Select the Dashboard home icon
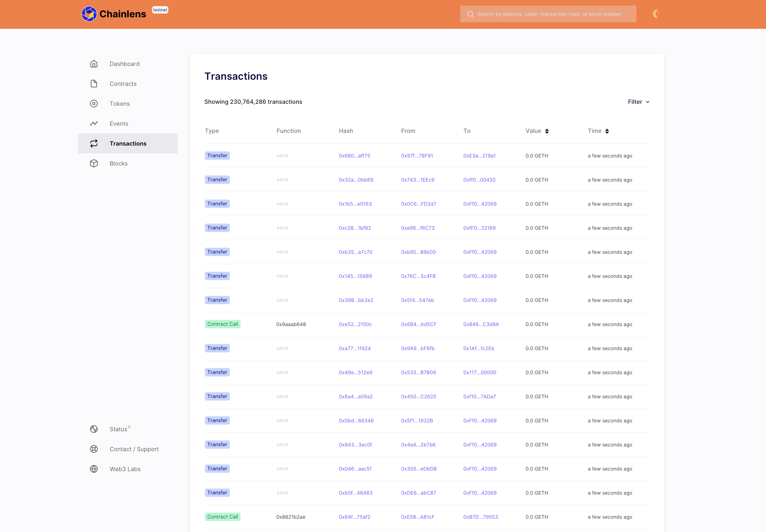The width and height of the screenshot is (766, 532). click(94, 64)
